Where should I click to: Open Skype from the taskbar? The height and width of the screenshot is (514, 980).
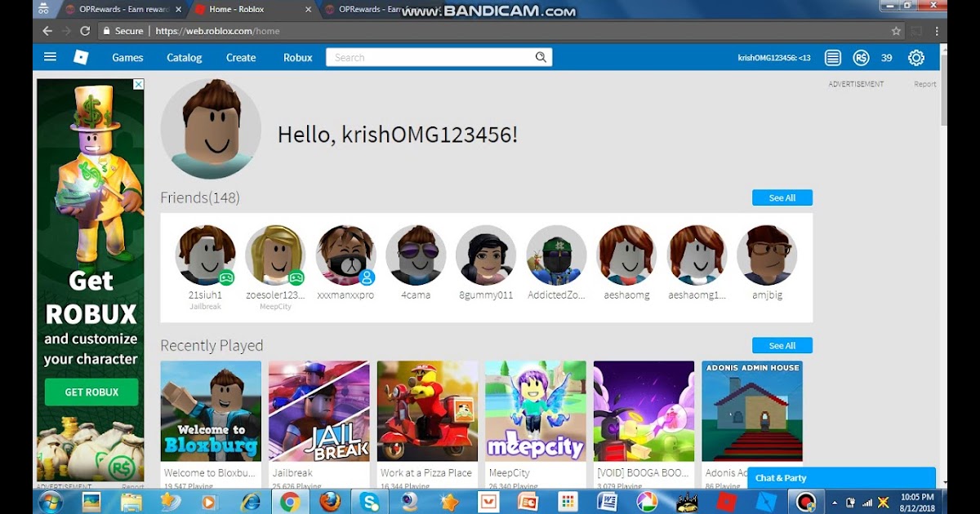[x=369, y=502]
